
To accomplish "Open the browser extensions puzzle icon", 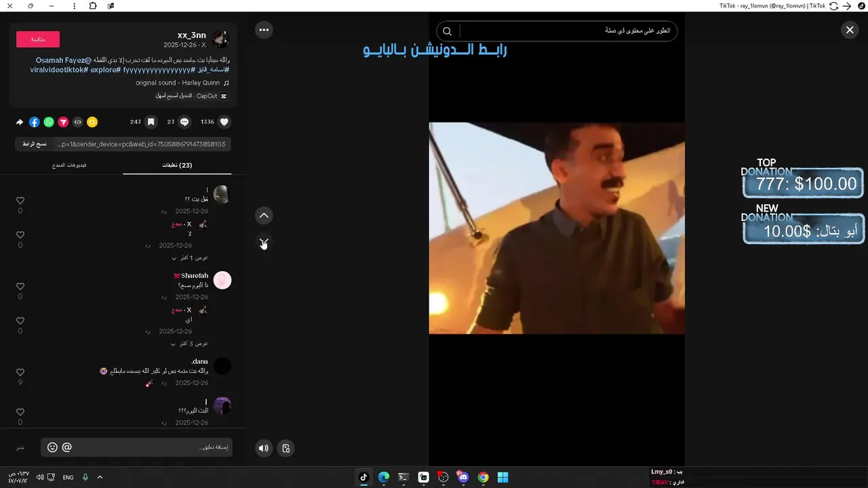I will pos(93,6).
